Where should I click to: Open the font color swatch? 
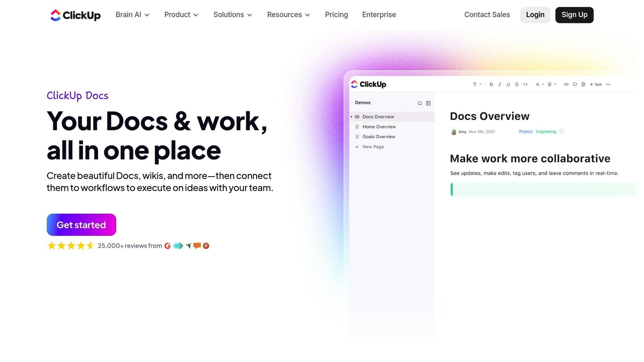click(538, 84)
